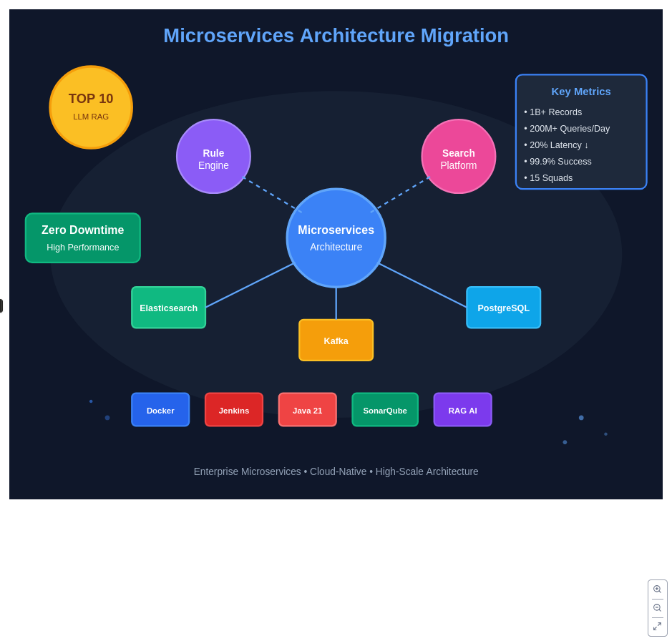Click the SonarQube technology tag

click(385, 410)
